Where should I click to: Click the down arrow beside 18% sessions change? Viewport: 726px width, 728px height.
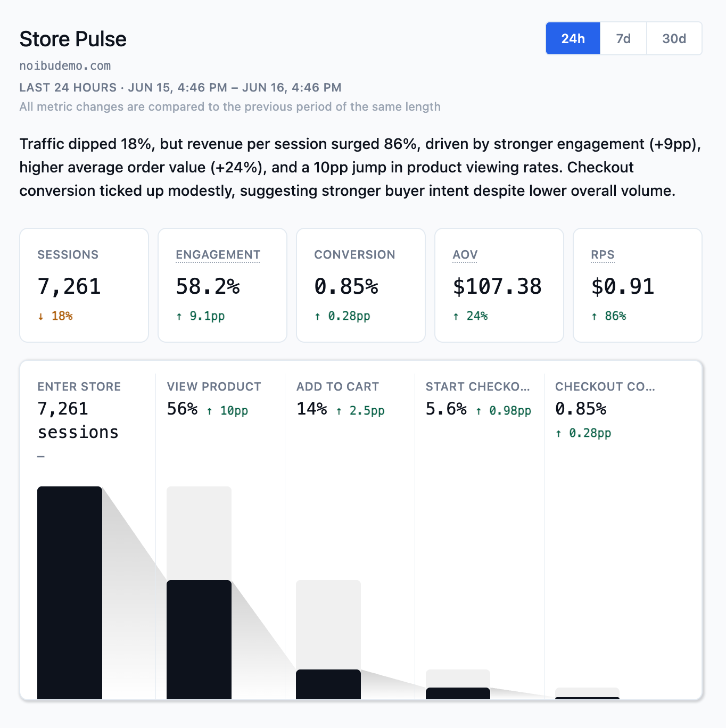point(40,317)
